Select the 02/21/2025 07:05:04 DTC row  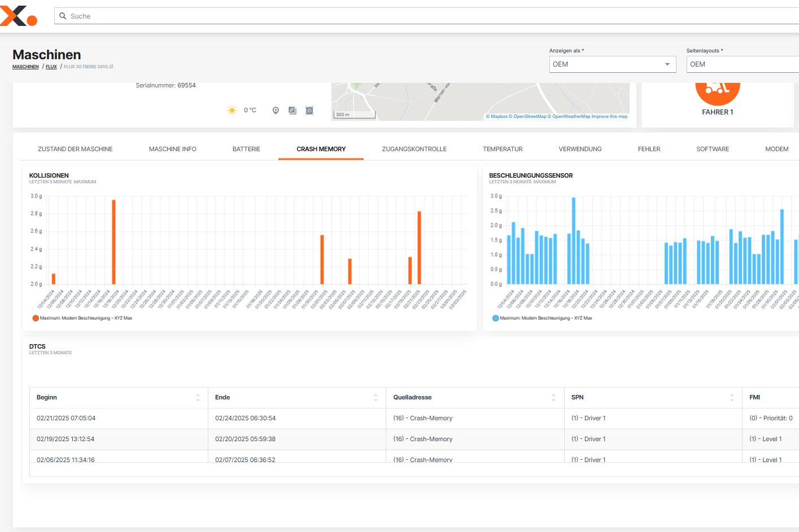[x=66, y=418]
